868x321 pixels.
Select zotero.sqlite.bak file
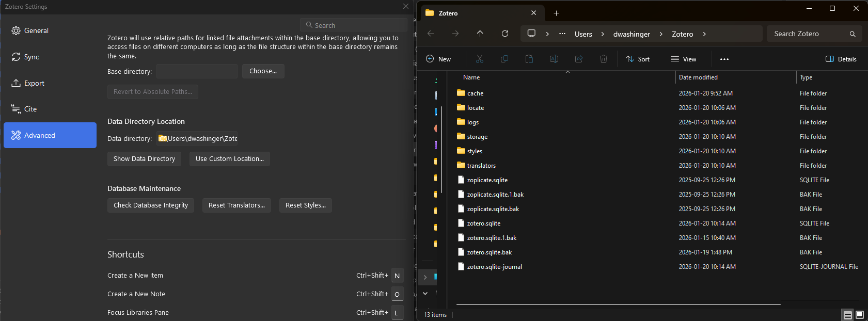[x=658, y=252]
